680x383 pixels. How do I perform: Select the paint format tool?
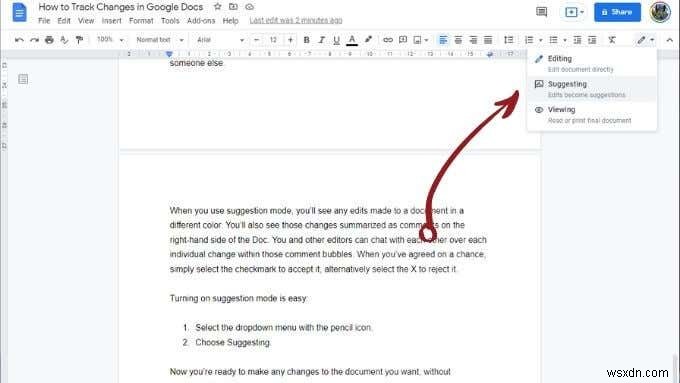79,40
